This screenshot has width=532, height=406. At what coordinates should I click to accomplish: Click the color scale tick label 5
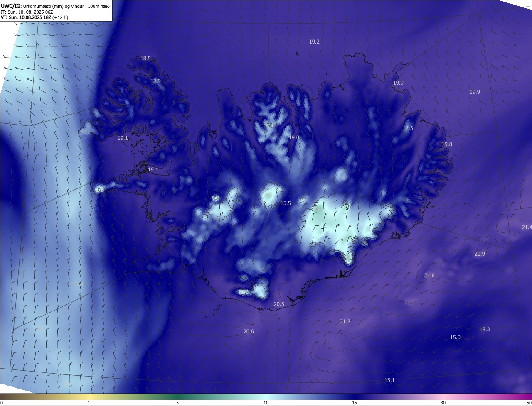[x=177, y=403]
